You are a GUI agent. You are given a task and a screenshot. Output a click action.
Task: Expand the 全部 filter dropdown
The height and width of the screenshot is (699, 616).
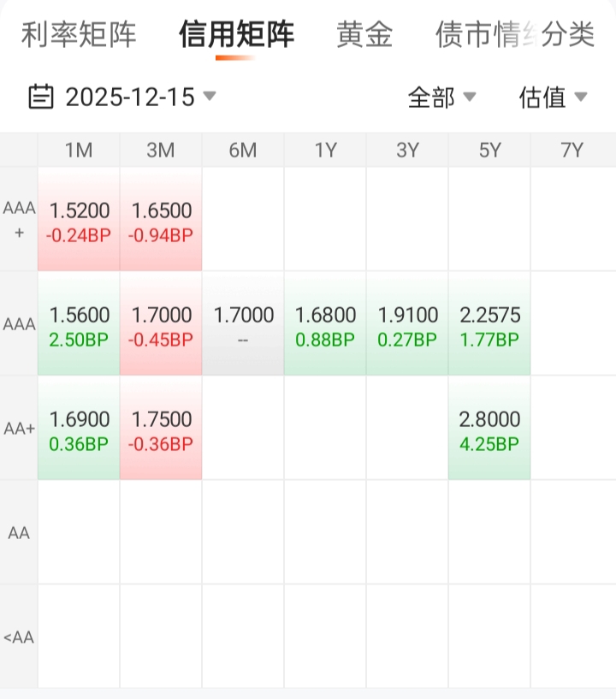coord(441,98)
